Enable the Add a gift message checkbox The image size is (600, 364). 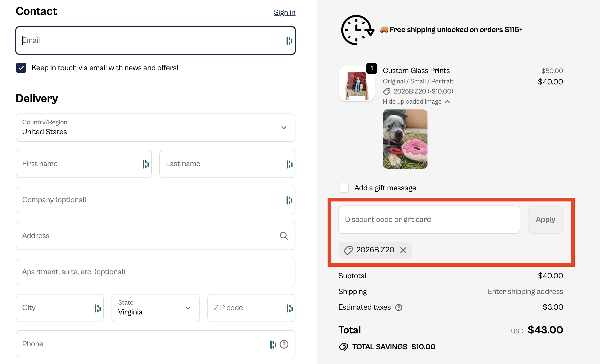tap(344, 188)
